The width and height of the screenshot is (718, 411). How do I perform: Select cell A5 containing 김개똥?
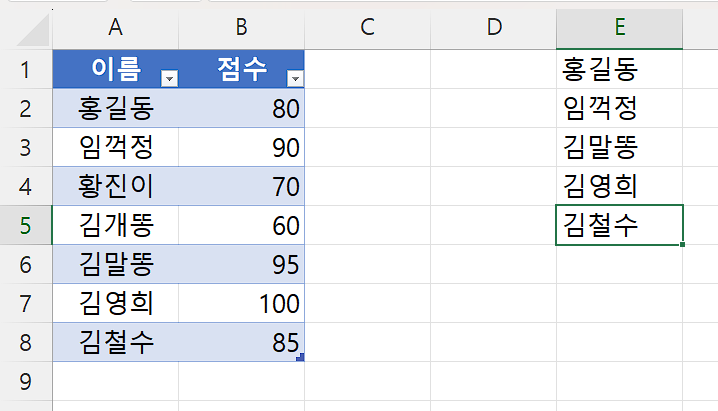point(115,225)
